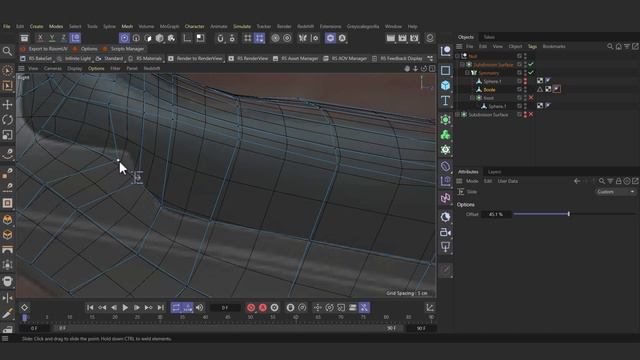Click the Text spline icon in right palette

tap(445, 100)
